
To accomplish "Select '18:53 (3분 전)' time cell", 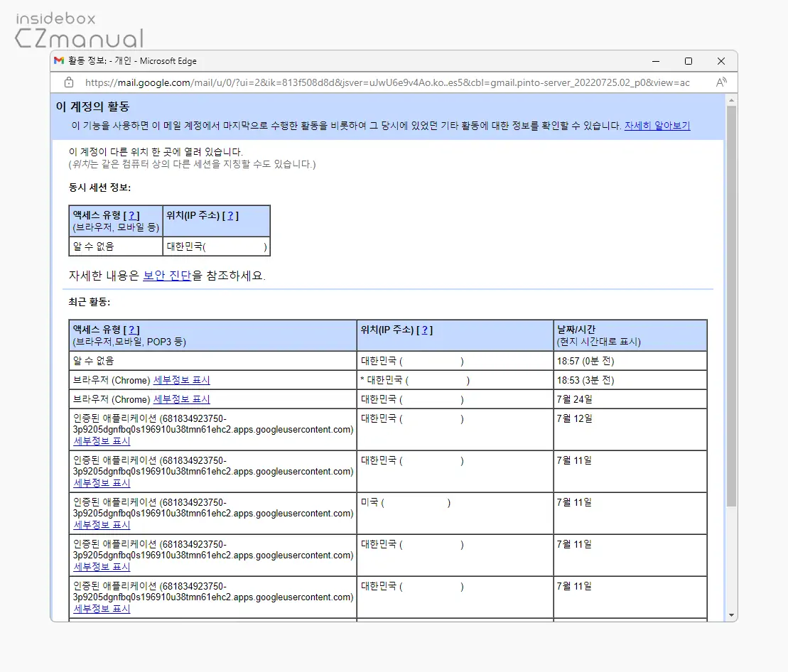I will (x=630, y=380).
